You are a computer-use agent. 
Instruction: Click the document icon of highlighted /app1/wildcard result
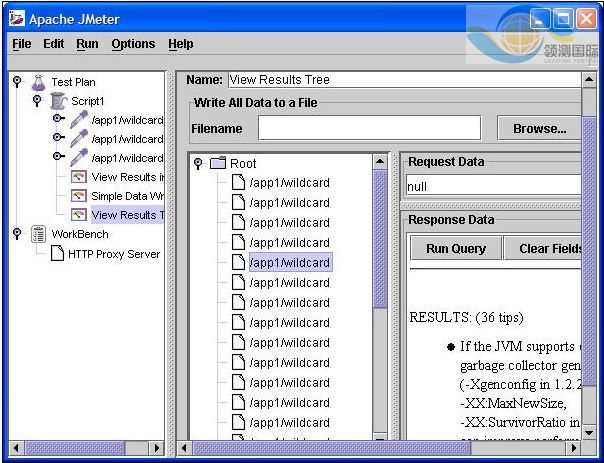[x=238, y=262]
